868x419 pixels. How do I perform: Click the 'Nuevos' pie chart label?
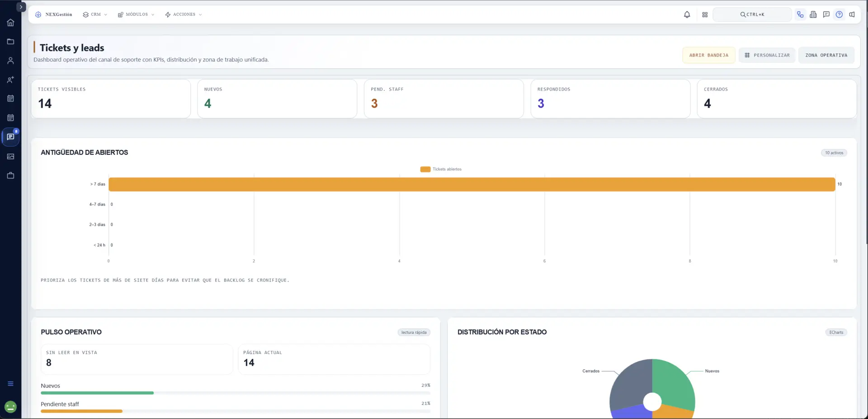tap(712, 371)
